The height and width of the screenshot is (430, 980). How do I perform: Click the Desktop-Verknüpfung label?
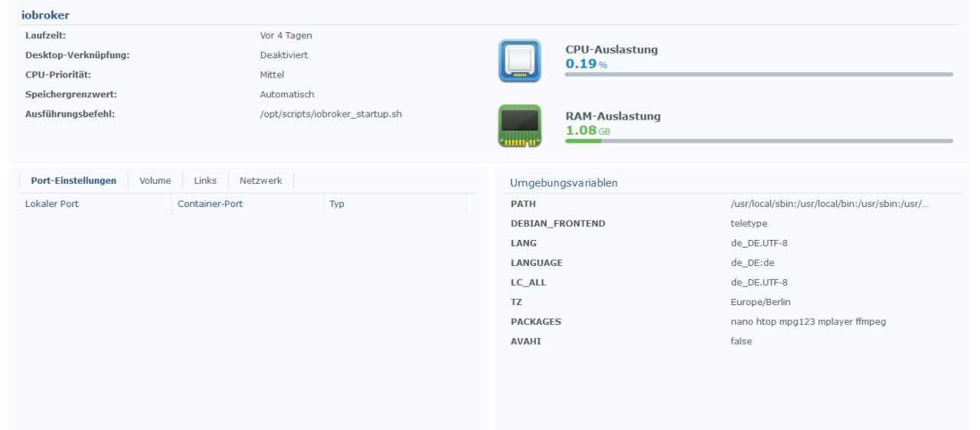click(x=77, y=55)
